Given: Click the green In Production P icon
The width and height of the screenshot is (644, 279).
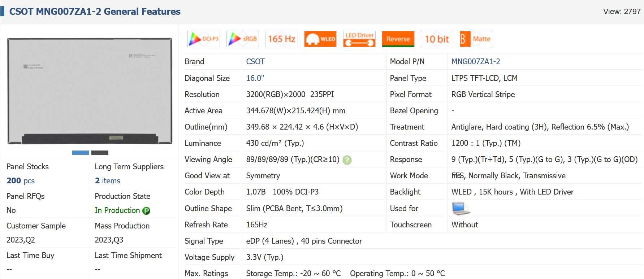Looking at the screenshot, I should (146, 211).
